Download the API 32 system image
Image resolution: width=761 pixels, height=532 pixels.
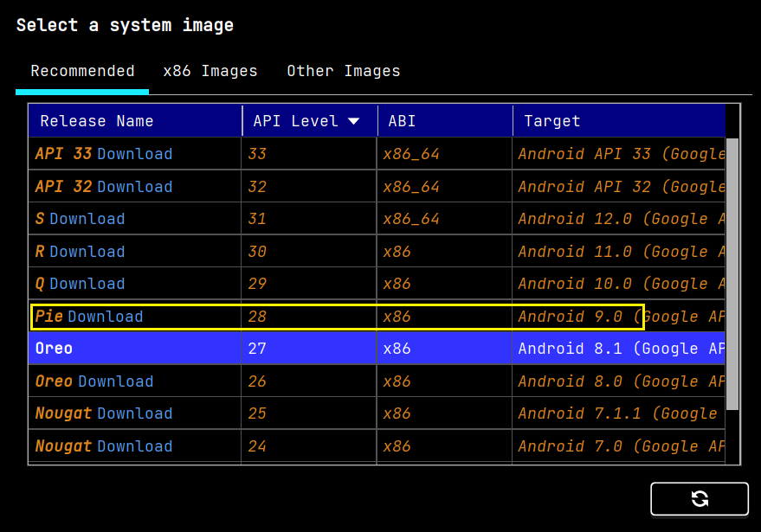pos(135,187)
